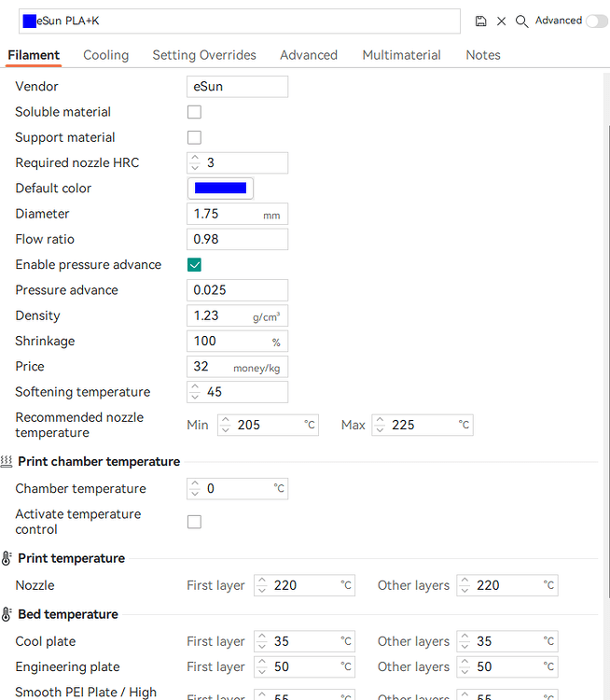Click Engineering plate First layer value 50
This screenshot has height=700, width=610.
pyautogui.click(x=281, y=667)
